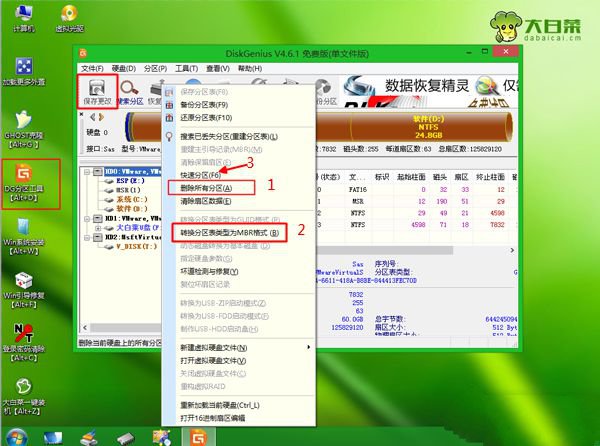Choose 重新加载当前硬盘(Ctrl_L)
The image size is (600, 446).
220,405
